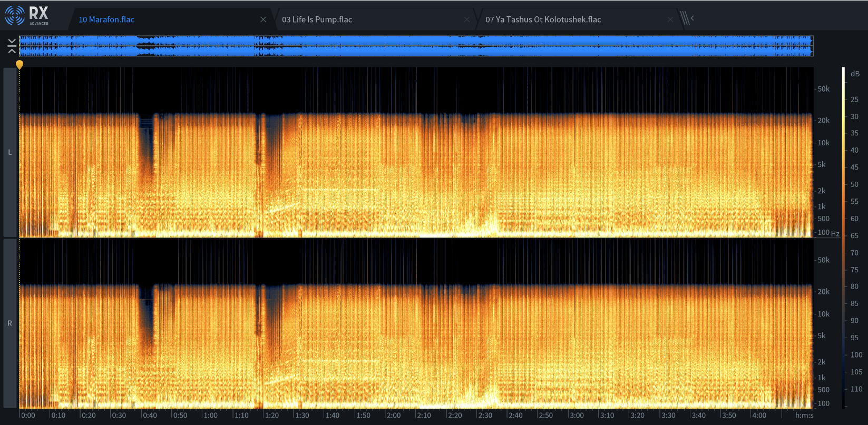
Task: Click the 1:00 mark on time ruler
Action: 210,415
